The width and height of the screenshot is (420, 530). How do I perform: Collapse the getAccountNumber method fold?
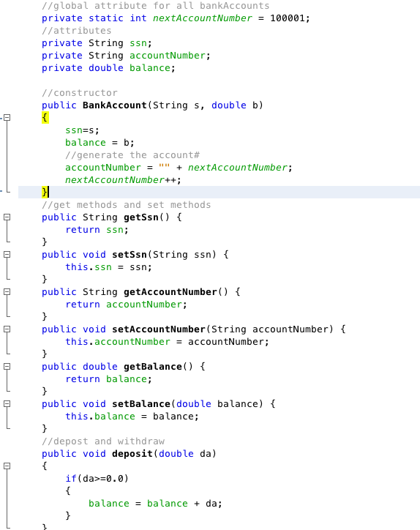[x=7, y=291]
